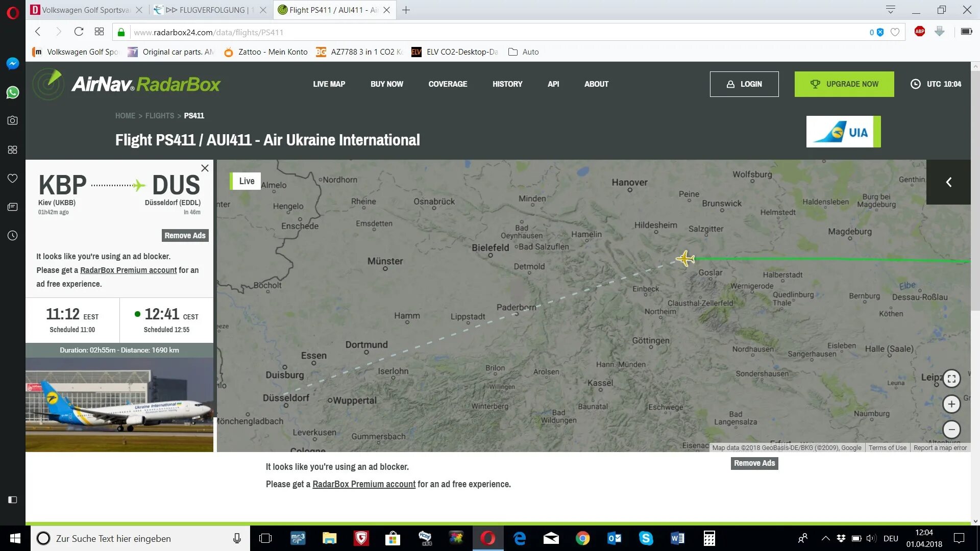The height and width of the screenshot is (551, 980).
Task: Click the LOGIN button
Action: (x=744, y=84)
